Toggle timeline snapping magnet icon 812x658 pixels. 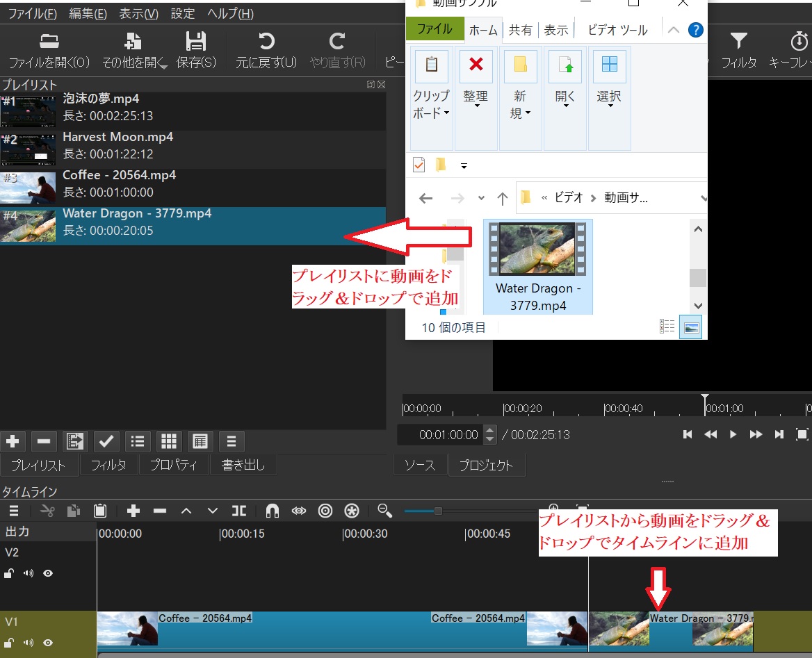pyautogui.click(x=273, y=511)
